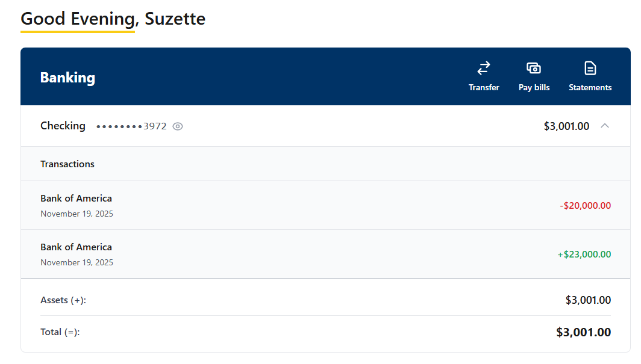641x364 pixels.
Task: Click the Transfer arrows icon
Action: pos(484,68)
